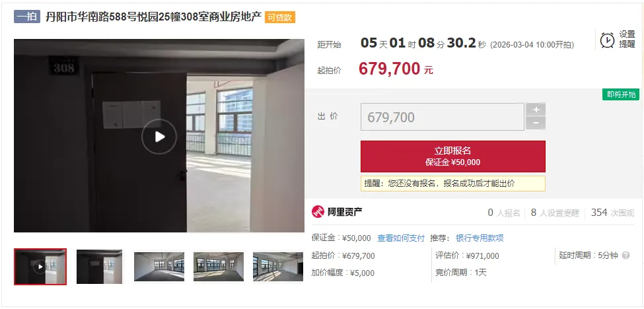Increase bid with the plus button

pyautogui.click(x=536, y=110)
